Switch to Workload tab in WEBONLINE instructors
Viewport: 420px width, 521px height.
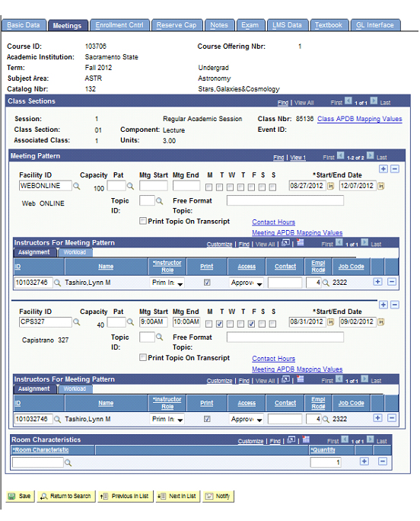click(x=75, y=253)
